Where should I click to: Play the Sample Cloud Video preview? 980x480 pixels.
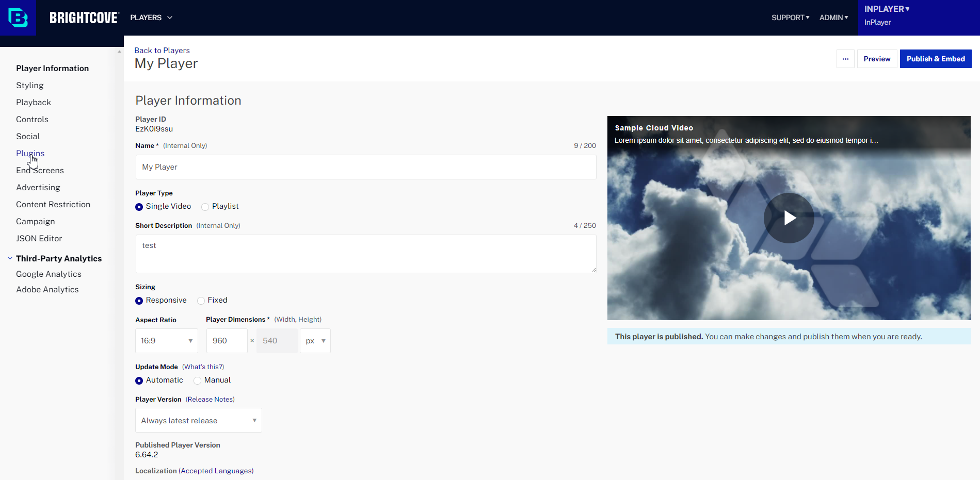789,218
